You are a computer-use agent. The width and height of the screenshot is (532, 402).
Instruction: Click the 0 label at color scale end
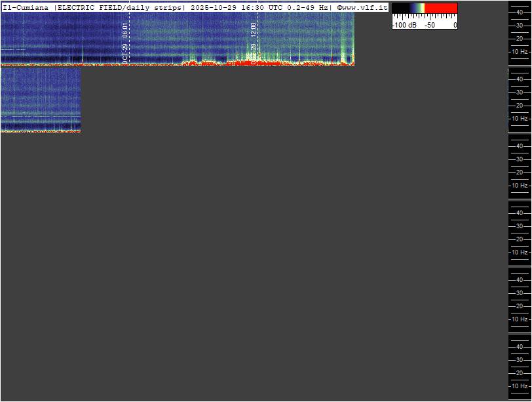455,25
